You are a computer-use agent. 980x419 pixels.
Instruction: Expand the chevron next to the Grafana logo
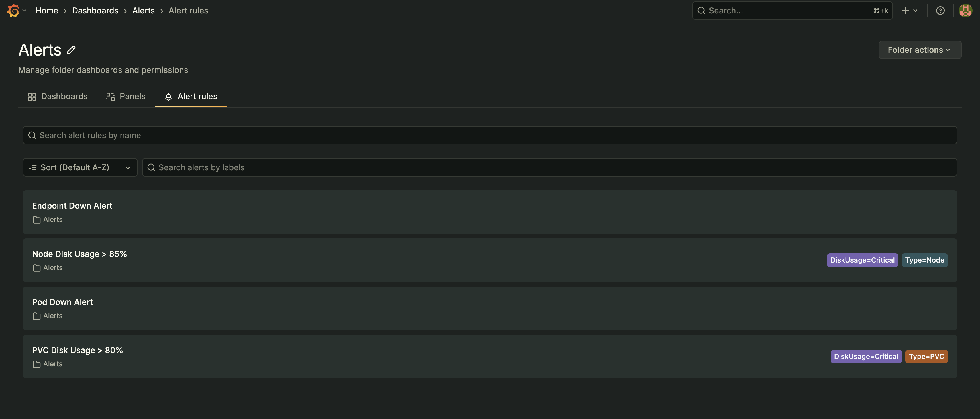click(x=24, y=10)
